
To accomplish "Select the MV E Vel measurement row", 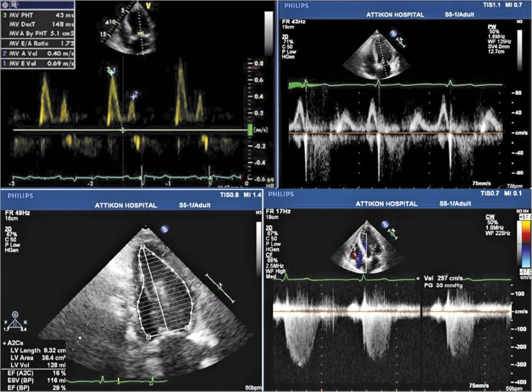I will (x=37, y=63).
